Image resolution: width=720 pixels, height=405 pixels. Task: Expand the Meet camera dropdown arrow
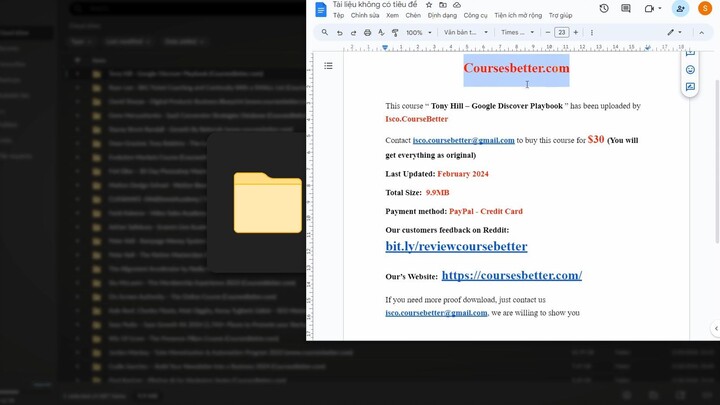660,8
